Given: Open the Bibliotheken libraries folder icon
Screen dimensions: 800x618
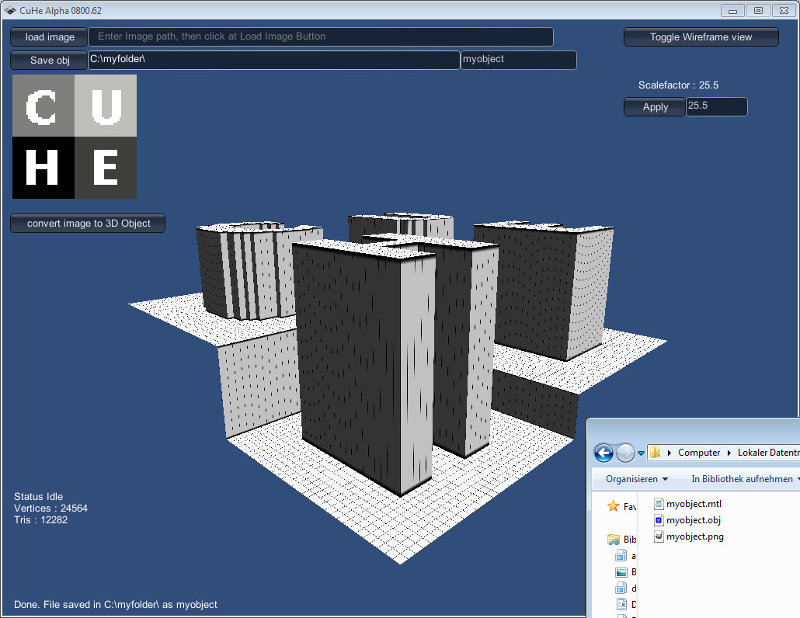Looking at the screenshot, I should point(613,539).
